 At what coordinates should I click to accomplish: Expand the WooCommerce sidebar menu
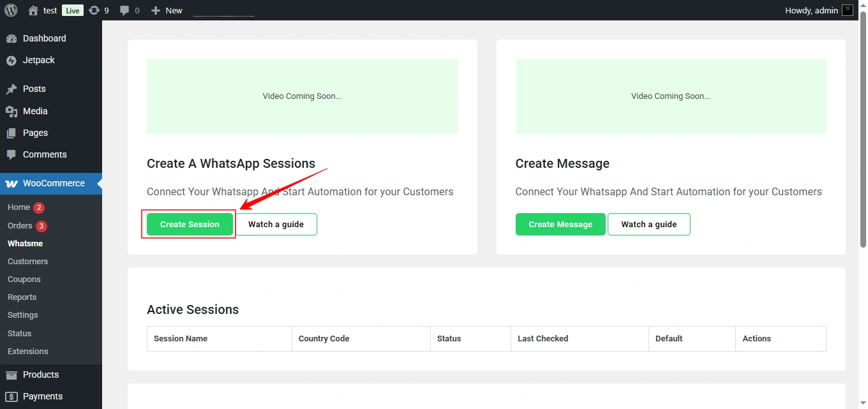[54, 183]
